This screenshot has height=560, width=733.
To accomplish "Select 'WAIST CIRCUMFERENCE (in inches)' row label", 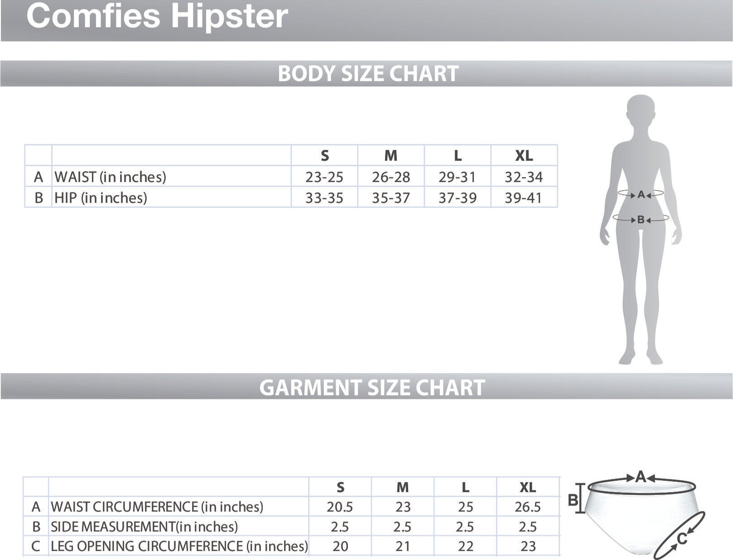I will [x=157, y=507].
